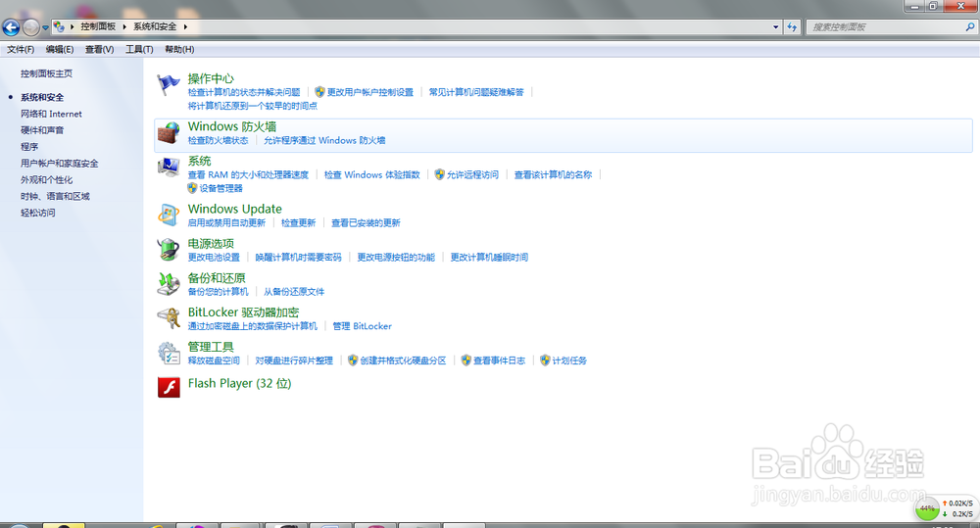The height and width of the screenshot is (528, 980).
Task: Open the Flash Player red icon
Action: point(169,387)
